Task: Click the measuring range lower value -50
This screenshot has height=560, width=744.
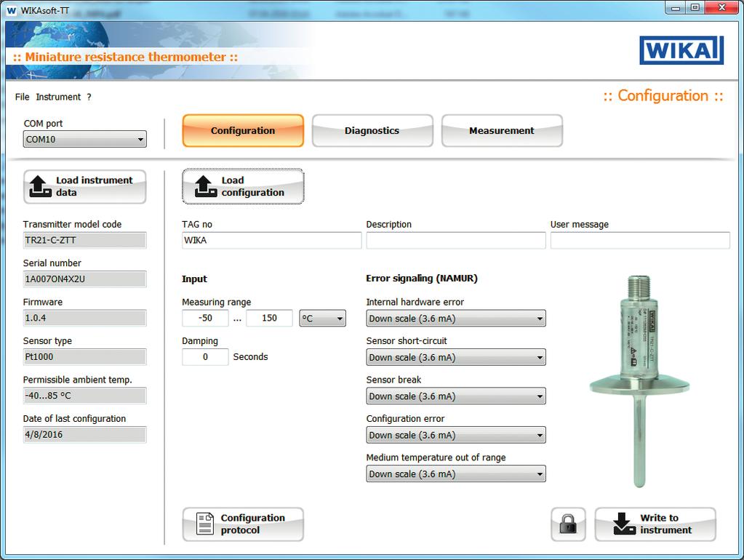Action: pos(205,318)
